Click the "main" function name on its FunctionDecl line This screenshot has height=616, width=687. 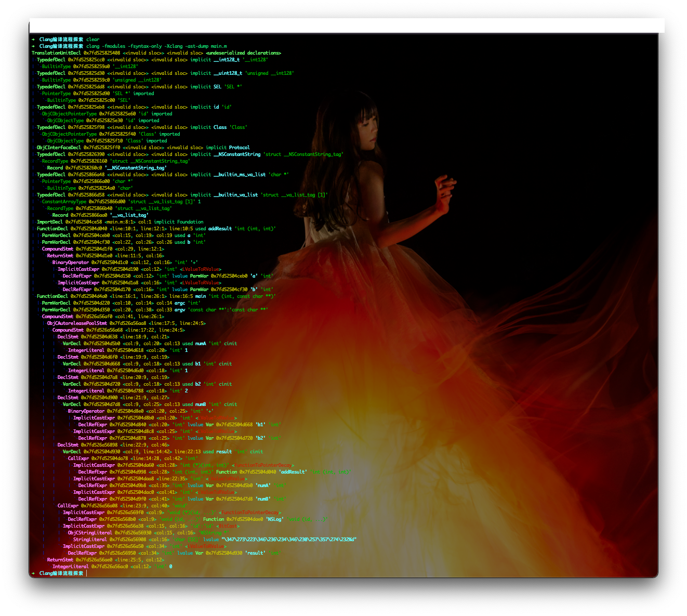201,296
